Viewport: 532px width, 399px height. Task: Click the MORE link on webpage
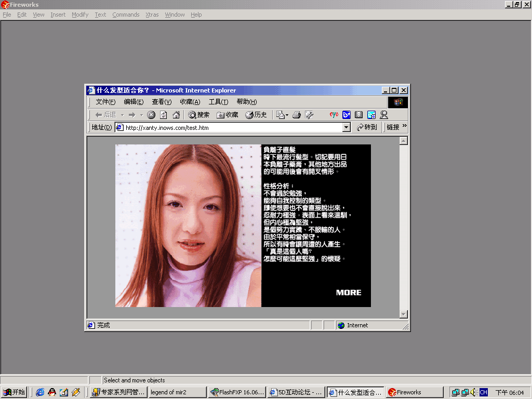click(349, 292)
